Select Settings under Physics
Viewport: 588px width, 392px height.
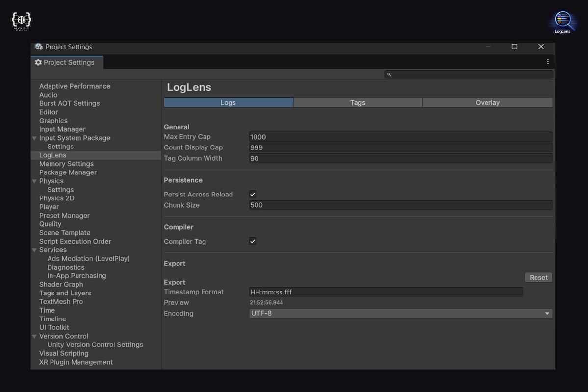click(x=60, y=190)
